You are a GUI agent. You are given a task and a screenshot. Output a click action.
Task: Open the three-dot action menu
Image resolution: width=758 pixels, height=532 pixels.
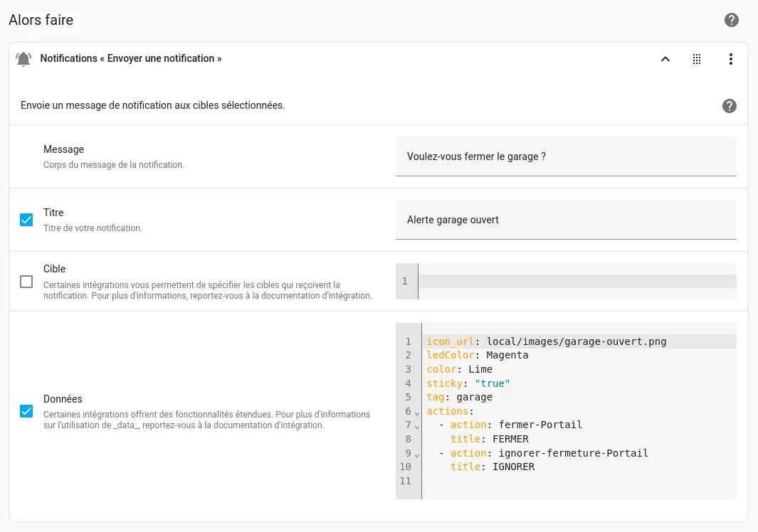click(x=730, y=59)
